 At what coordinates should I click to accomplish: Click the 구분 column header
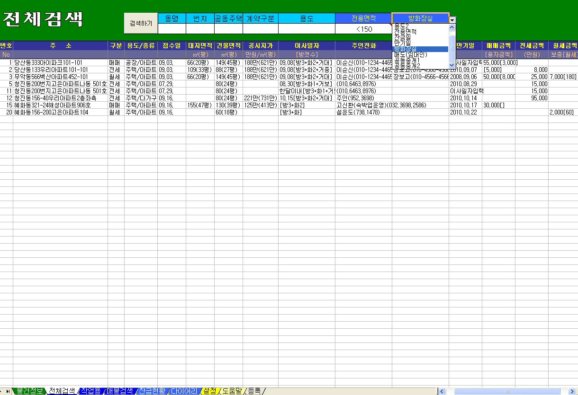tap(116, 46)
